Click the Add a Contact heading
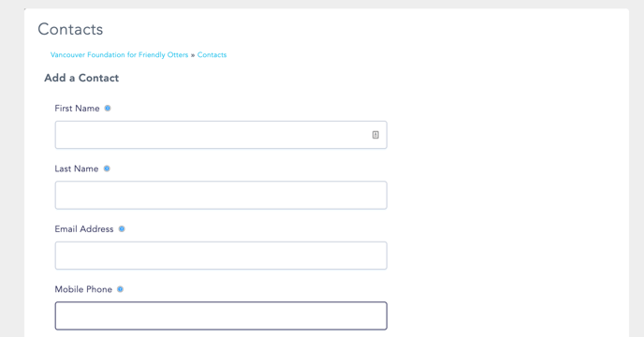 (x=81, y=78)
